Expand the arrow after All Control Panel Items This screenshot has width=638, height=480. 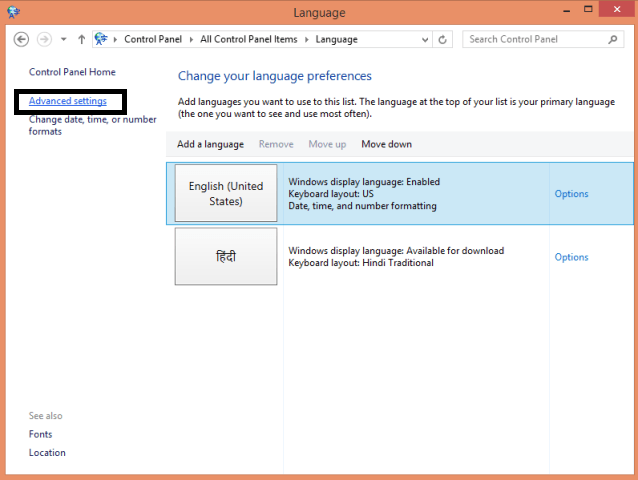coord(307,39)
